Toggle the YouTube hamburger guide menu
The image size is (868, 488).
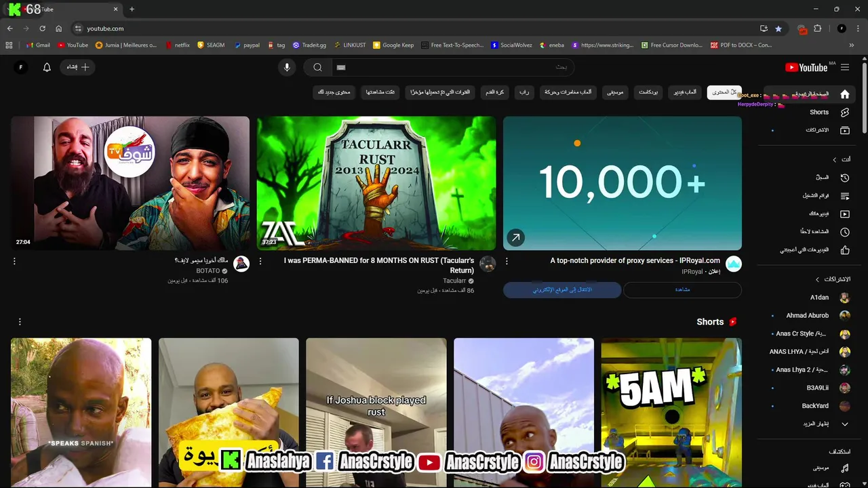point(845,67)
